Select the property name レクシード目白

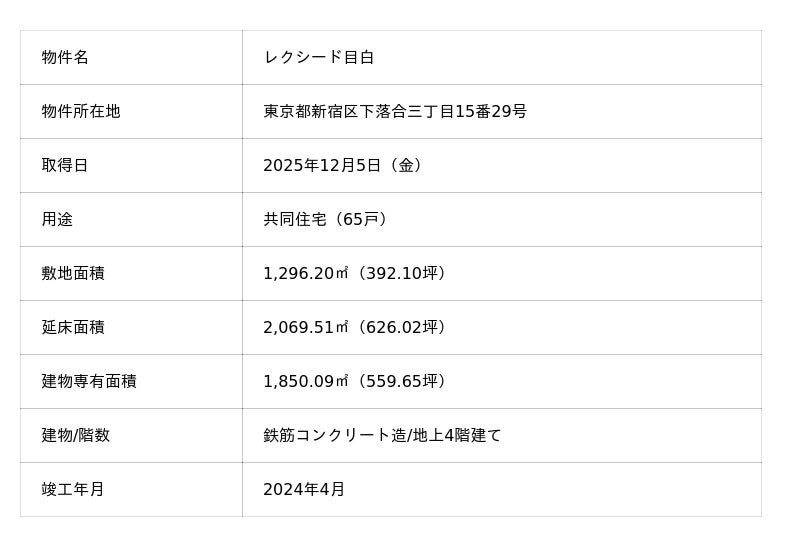pyautogui.click(x=318, y=58)
